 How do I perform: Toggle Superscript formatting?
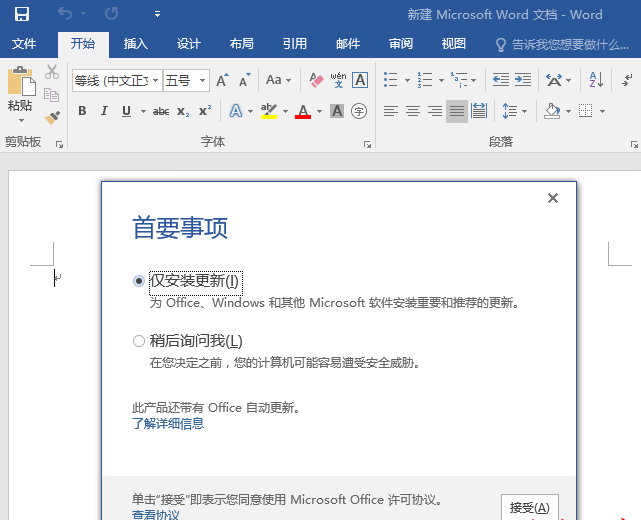(x=205, y=111)
